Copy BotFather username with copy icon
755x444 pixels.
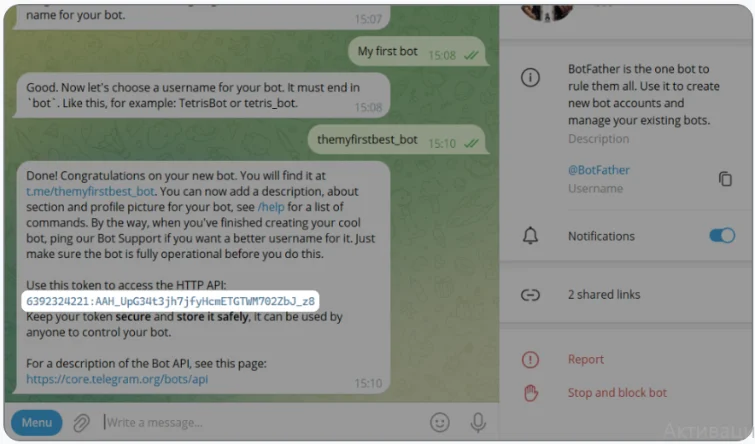click(x=725, y=179)
